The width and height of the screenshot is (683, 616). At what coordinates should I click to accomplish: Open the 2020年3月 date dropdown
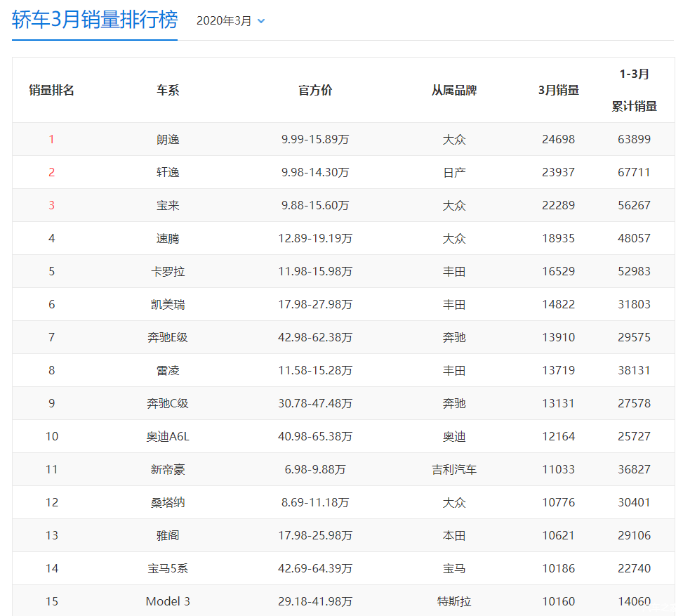230,21
